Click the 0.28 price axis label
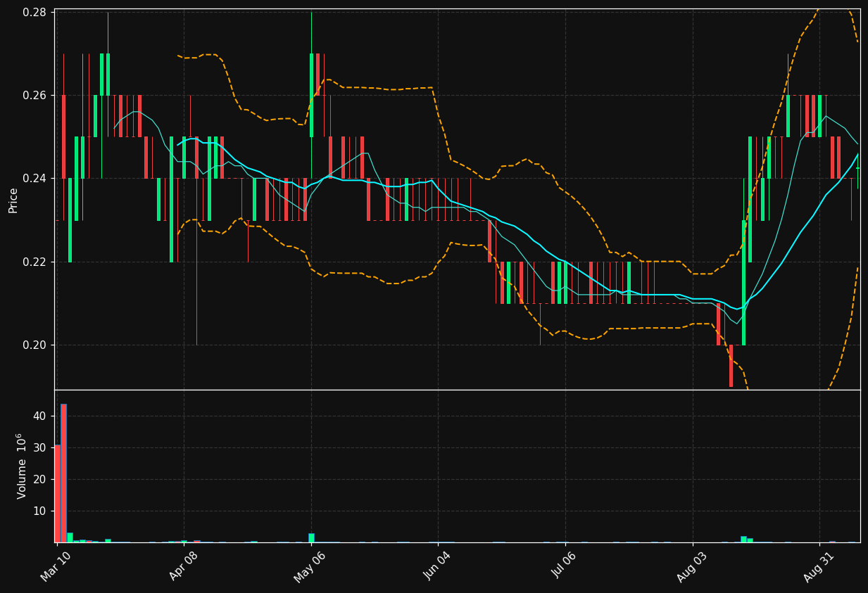 coord(34,13)
